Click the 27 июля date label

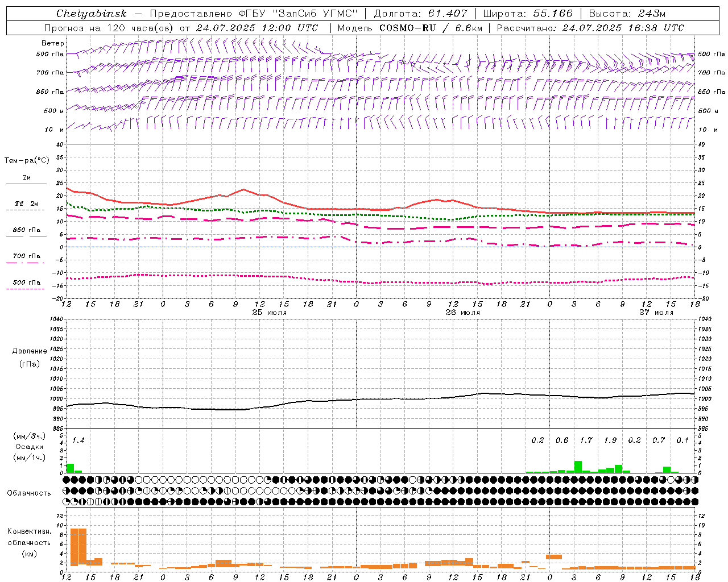point(656,313)
